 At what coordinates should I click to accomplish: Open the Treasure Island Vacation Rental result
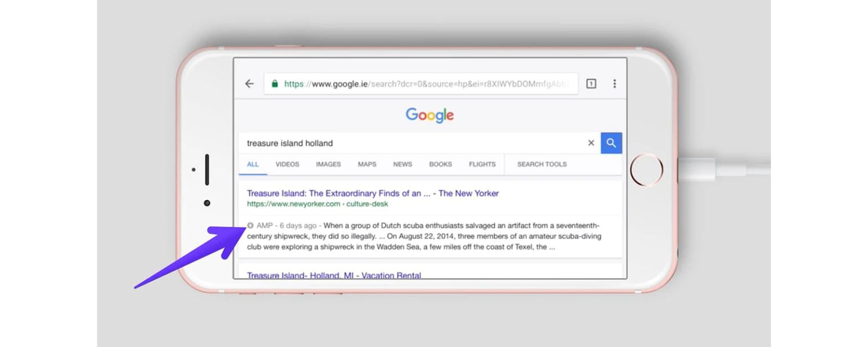pyautogui.click(x=334, y=275)
